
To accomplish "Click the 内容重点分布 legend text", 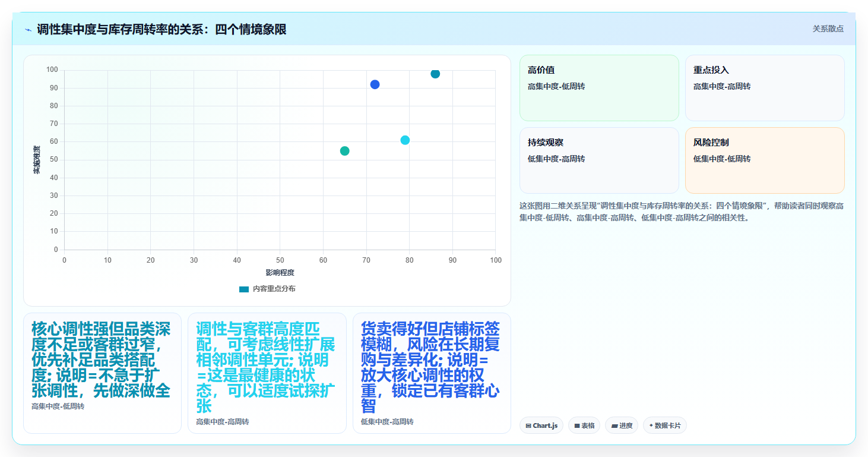I will (274, 289).
